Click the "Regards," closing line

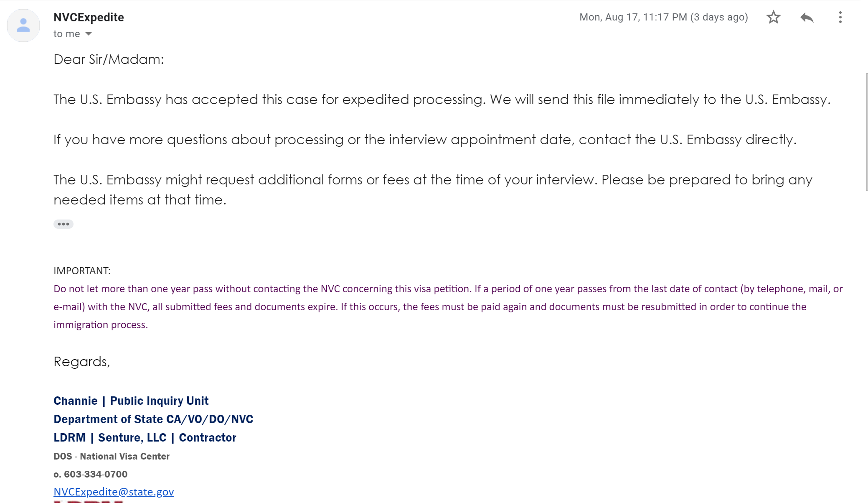point(82,362)
